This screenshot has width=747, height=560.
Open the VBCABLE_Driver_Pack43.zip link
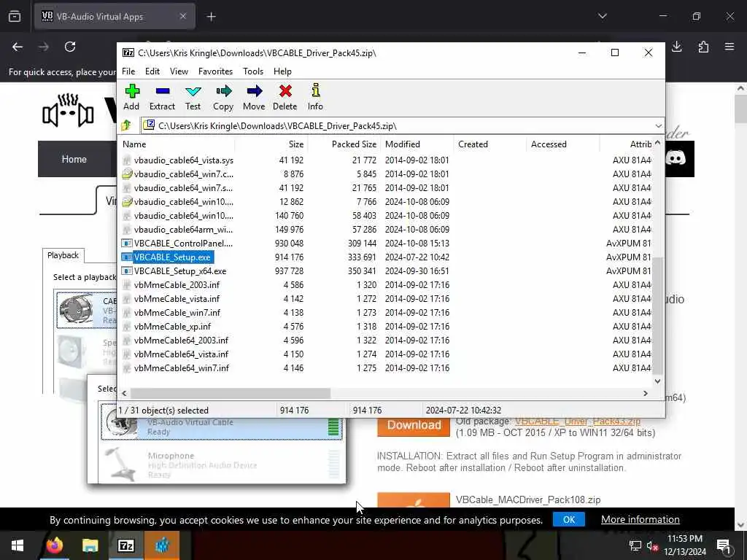click(578, 421)
